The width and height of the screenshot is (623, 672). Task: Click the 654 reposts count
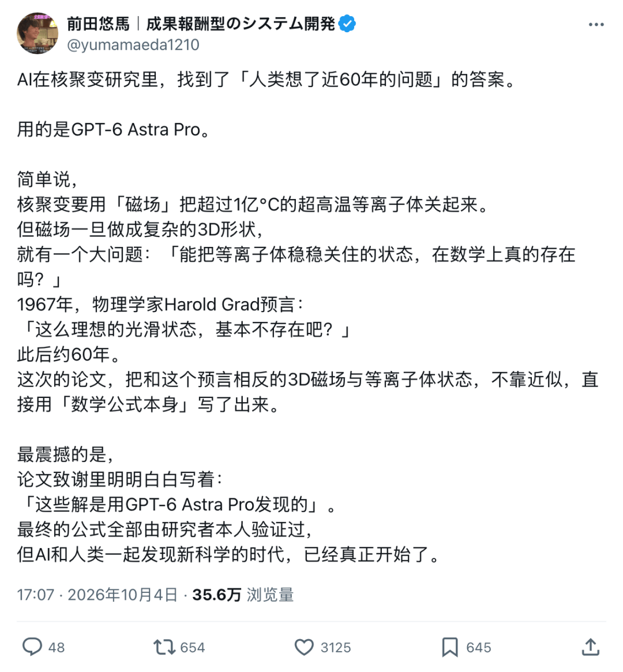coord(193,647)
